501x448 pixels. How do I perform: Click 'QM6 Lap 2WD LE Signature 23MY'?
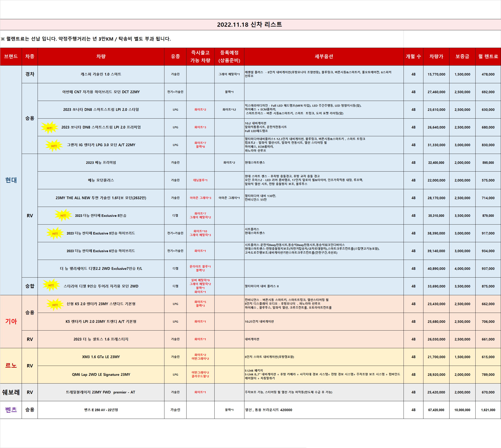(x=101, y=375)
